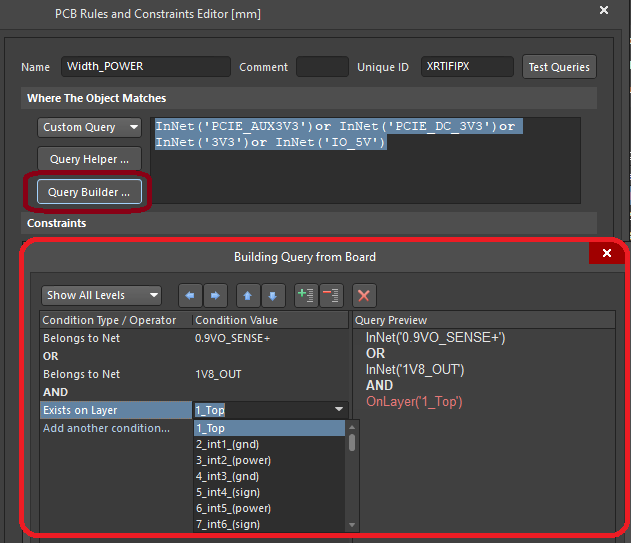Click condition value 0.9VO_SENSE+
This screenshot has width=631, height=543.
pyautogui.click(x=232, y=338)
